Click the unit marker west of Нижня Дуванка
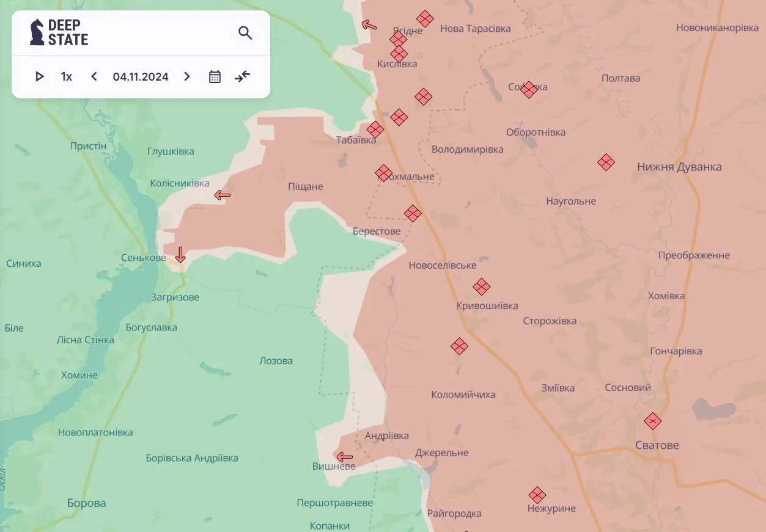The image size is (766, 532). 606,162
